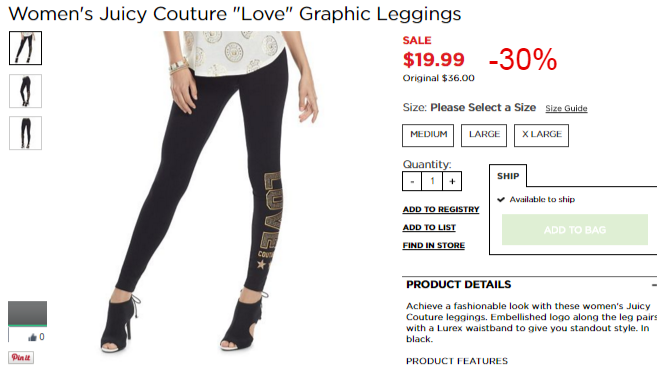Click the thumbs-up like icon
The width and height of the screenshot is (657, 367).
pos(32,337)
